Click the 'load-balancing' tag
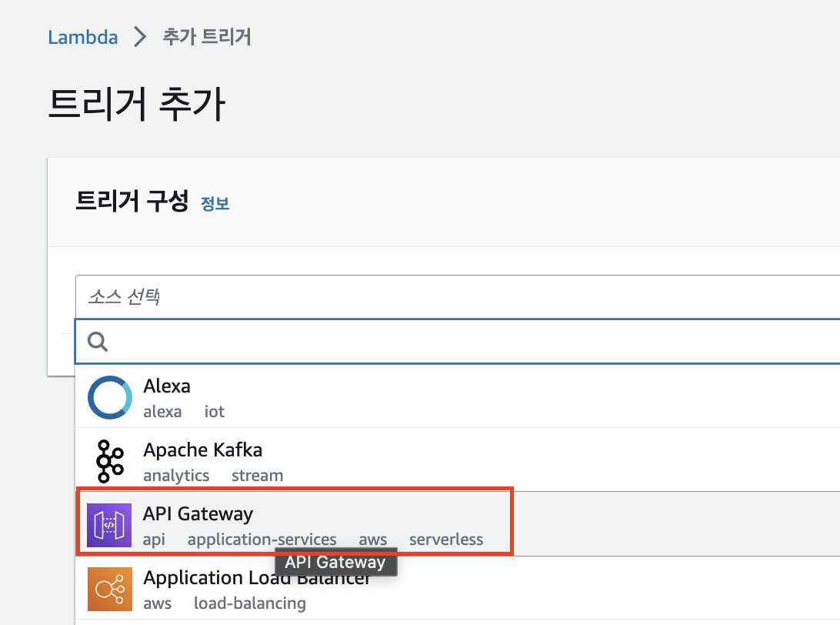The width and height of the screenshot is (840, 625). [x=250, y=603]
